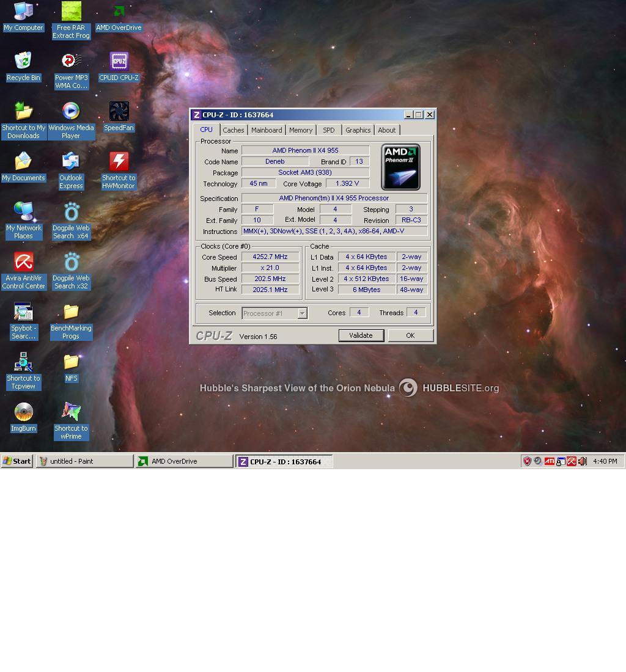Screen dimensions: 626x672
Task: Click the ATI tray icon
Action: pos(549,462)
